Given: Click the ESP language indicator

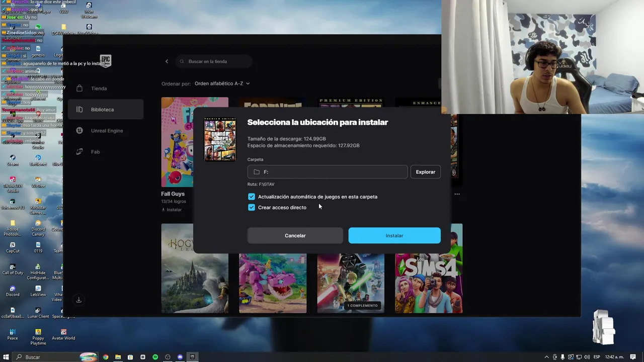Looking at the screenshot, I should click(597, 357).
